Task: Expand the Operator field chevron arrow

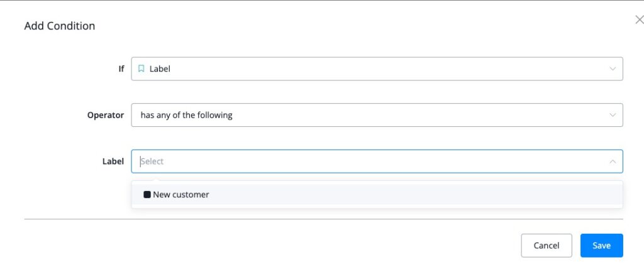Action: pos(613,115)
